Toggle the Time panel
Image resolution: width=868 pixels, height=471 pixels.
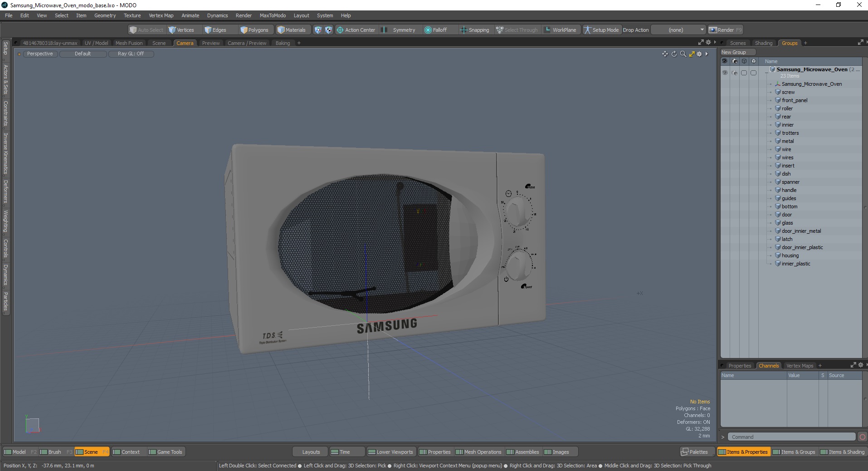coord(347,452)
